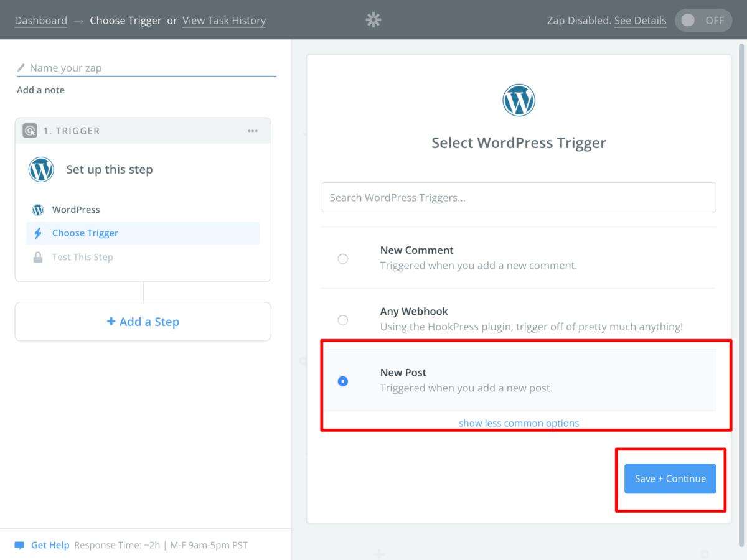Viewport: 747px width, 560px height.
Task: Click 'Response Time: ~2h' support hours text
Action: [161, 545]
